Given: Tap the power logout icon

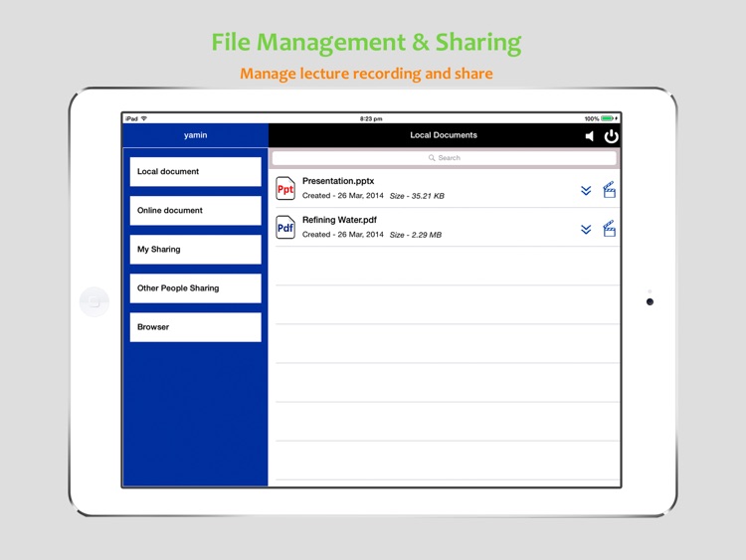Looking at the screenshot, I should coord(611,136).
